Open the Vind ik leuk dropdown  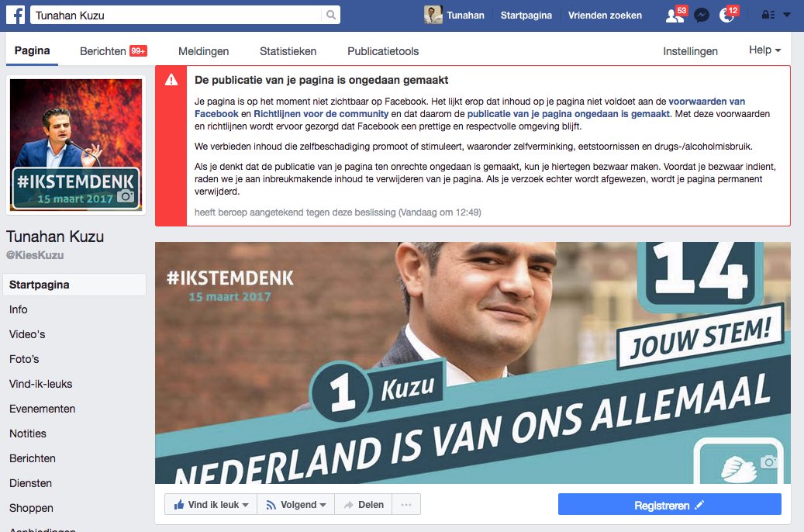tap(211, 504)
